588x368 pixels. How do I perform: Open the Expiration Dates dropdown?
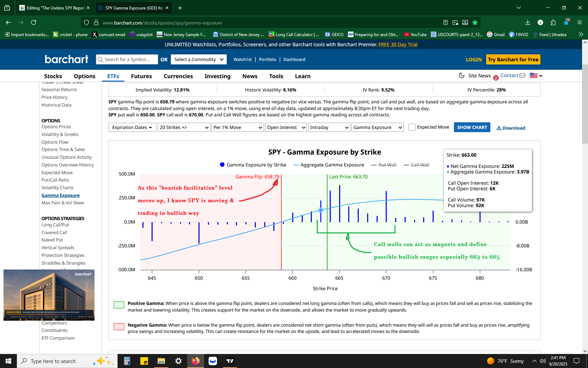[x=132, y=127]
